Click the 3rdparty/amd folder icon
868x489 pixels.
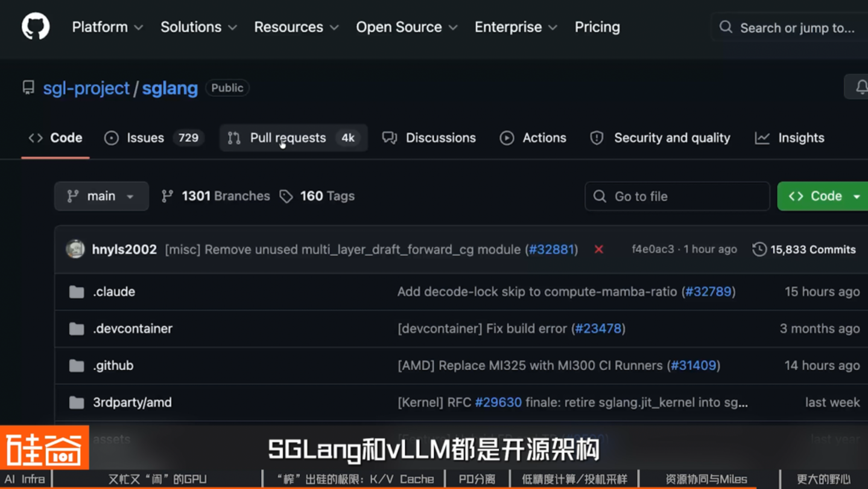point(77,403)
